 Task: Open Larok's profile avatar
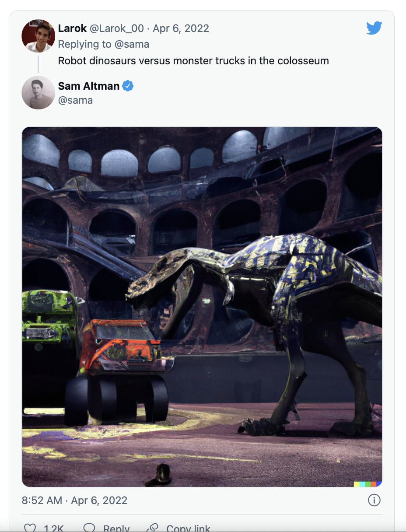[x=38, y=36]
